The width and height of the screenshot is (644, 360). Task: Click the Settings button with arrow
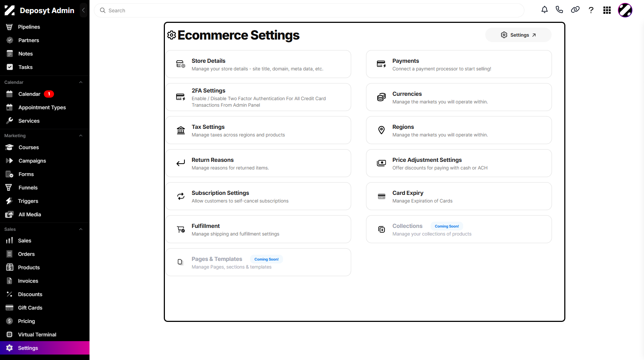tap(518, 35)
